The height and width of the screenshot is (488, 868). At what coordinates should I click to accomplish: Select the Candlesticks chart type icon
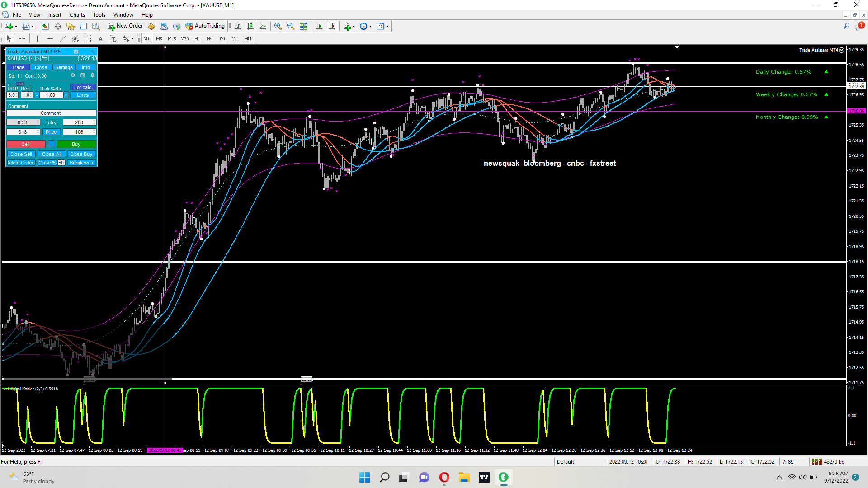(x=250, y=26)
